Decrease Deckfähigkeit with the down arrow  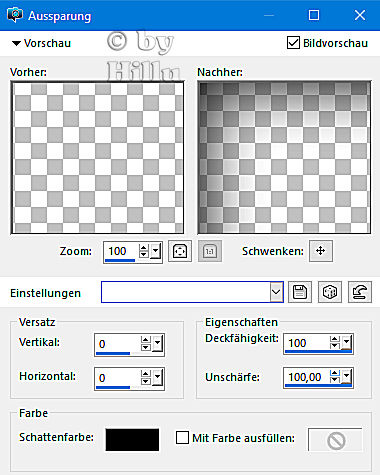click(335, 346)
